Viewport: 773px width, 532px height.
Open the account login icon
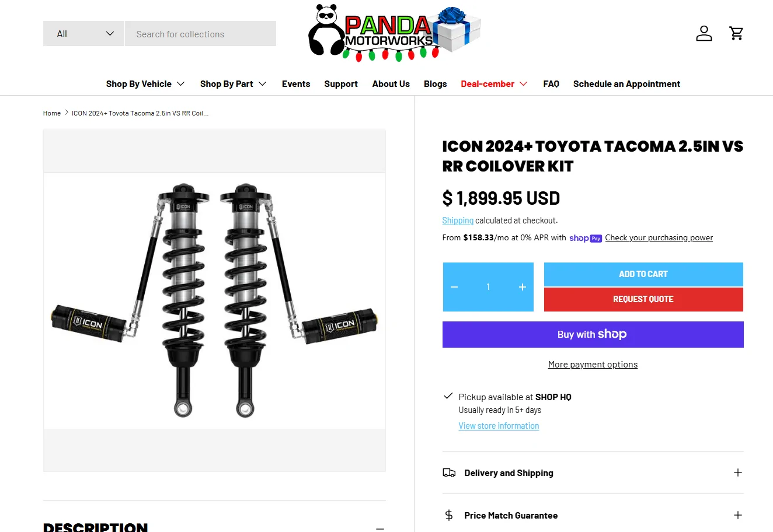[x=704, y=33]
